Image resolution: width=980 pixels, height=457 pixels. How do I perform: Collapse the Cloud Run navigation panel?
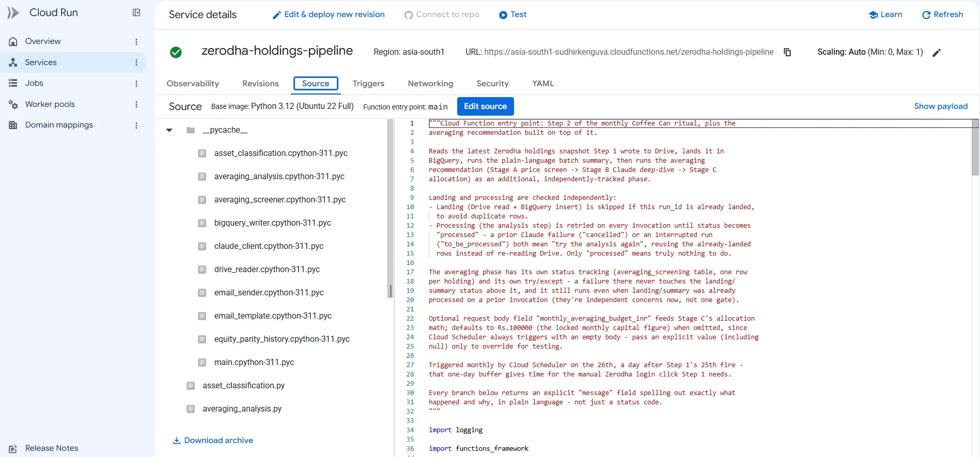(136, 13)
